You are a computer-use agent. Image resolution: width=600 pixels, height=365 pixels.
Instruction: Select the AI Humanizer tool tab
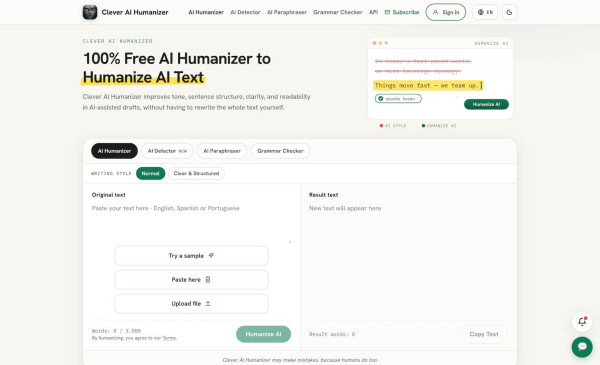pyautogui.click(x=114, y=151)
